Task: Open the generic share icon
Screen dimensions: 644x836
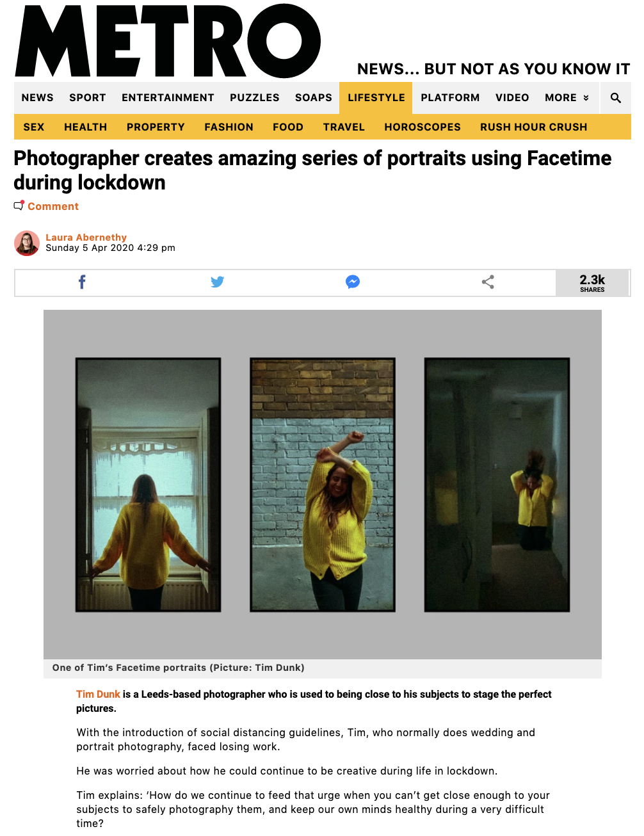Action: [x=488, y=282]
